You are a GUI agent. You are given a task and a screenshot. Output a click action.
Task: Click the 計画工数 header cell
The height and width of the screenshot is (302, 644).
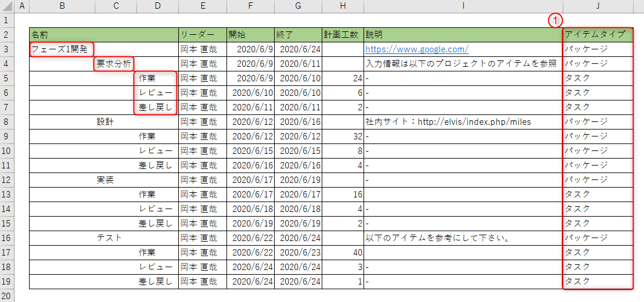pyautogui.click(x=343, y=35)
